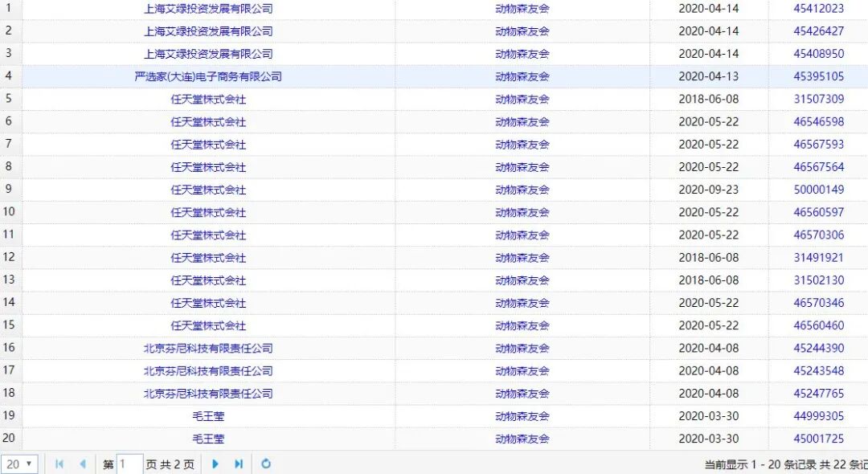Select row number 7 cell

tap(9, 144)
